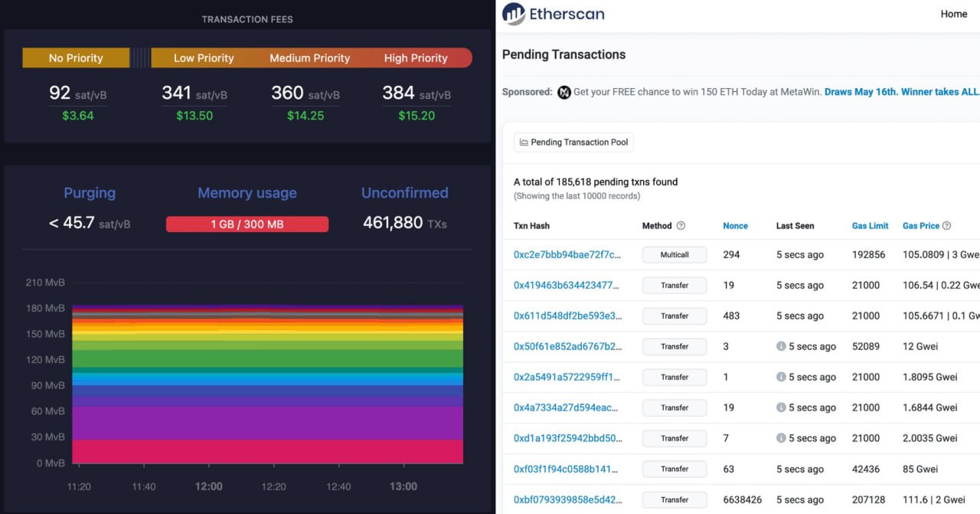Click the help icon beside Gas Price header
Viewport: 980px width, 514px height.
(x=946, y=226)
